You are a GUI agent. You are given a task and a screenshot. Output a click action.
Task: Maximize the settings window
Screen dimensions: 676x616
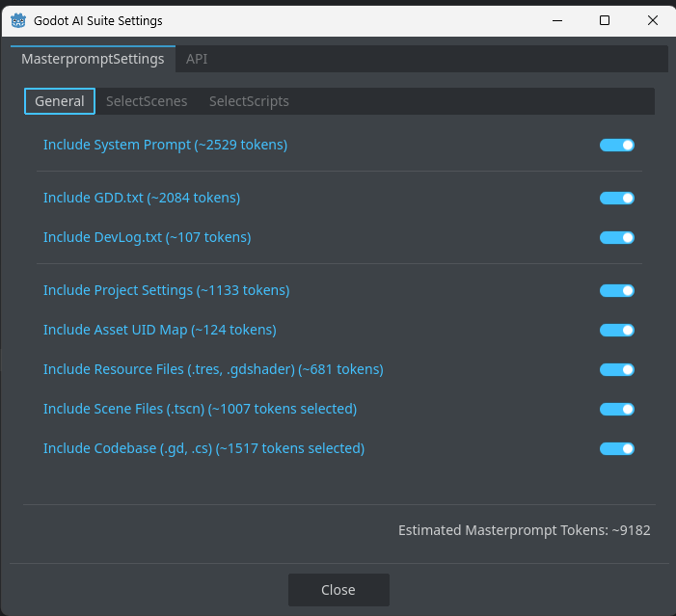point(605,20)
